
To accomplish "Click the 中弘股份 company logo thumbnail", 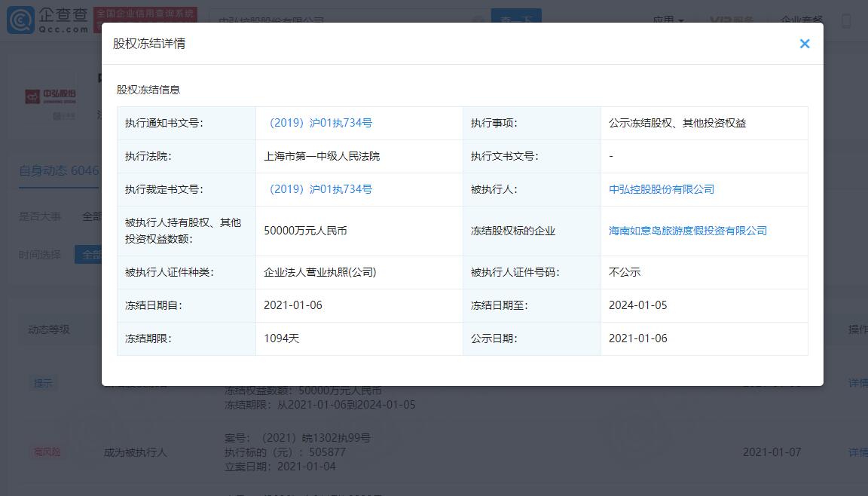I will click(x=50, y=97).
